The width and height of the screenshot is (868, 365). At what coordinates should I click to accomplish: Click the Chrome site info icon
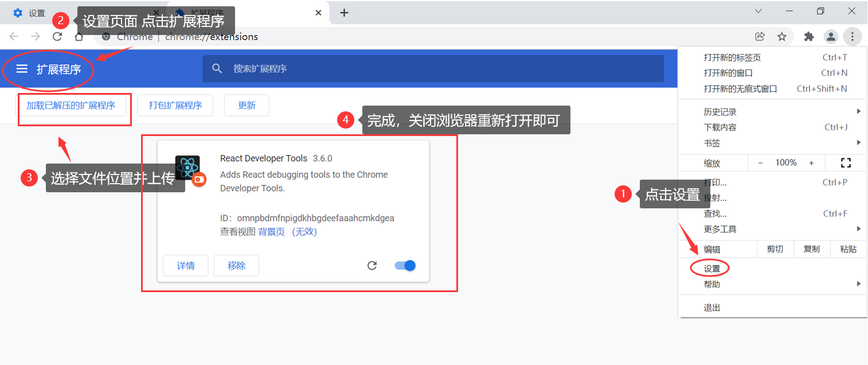tap(105, 37)
